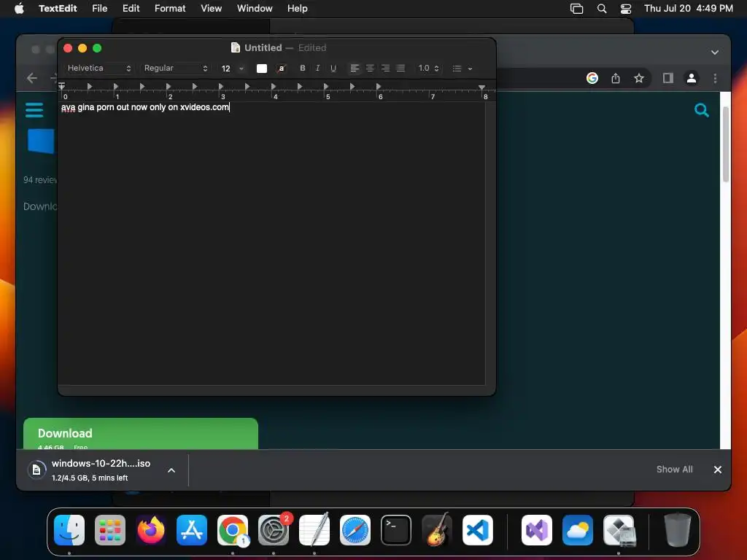Open Control Center in menu bar
The height and width of the screenshot is (560, 747).
(625, 9)
